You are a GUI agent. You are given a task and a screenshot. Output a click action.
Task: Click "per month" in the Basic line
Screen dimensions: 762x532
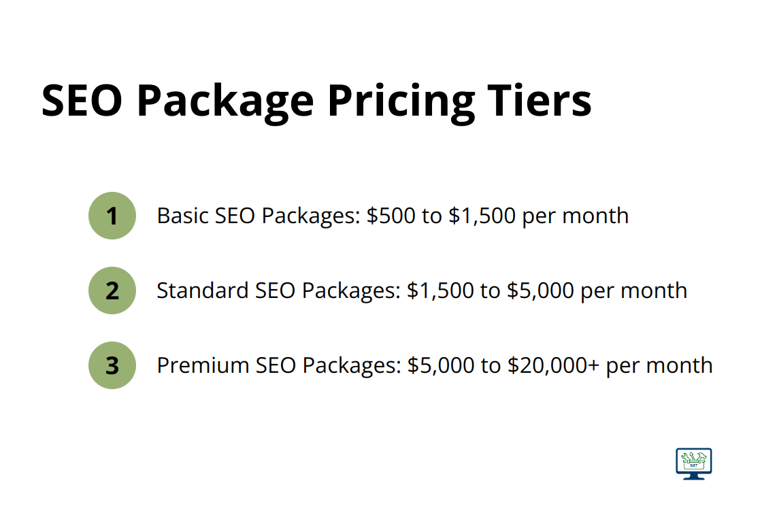pos(576,216)
